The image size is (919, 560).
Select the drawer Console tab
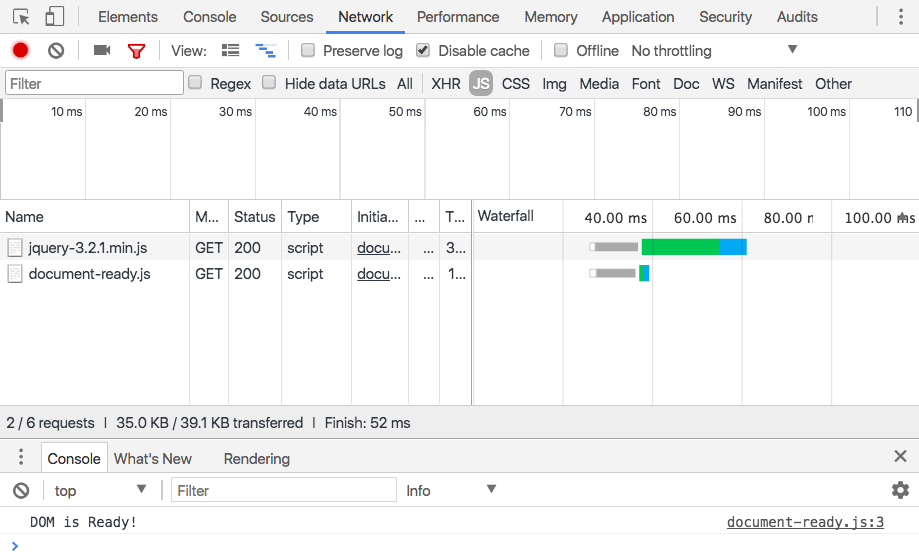click(x=74, y=459)
